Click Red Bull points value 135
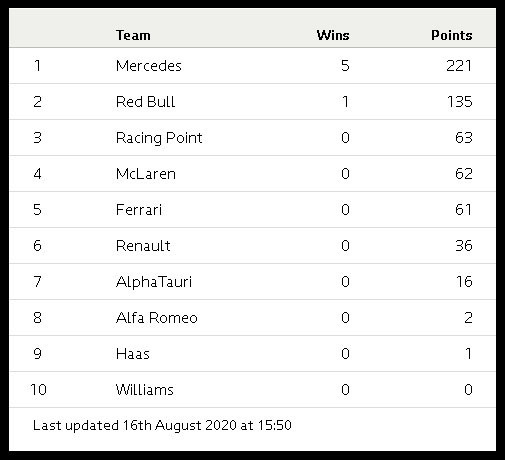This screenshot has height=460, width=505. [460, 102]
